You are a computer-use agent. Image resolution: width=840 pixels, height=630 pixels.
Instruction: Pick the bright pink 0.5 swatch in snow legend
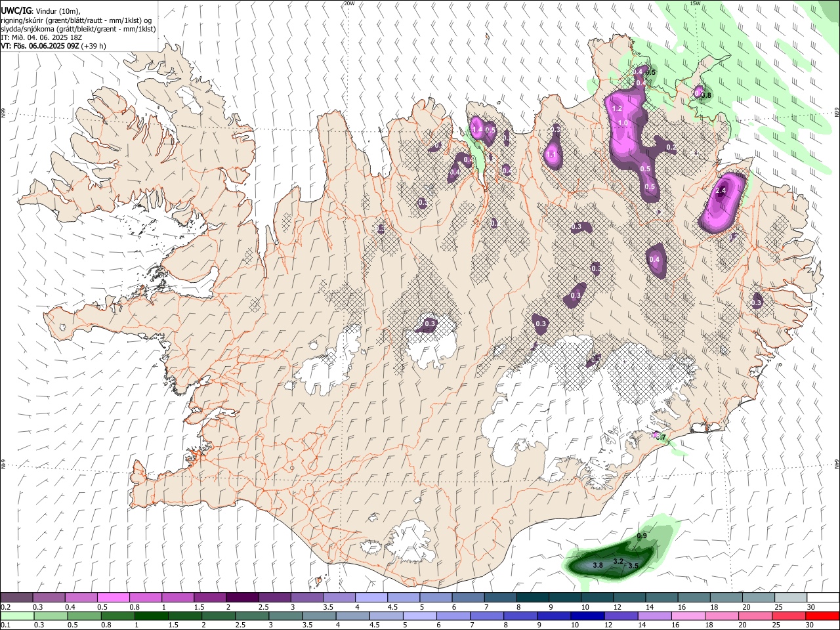pyautogui.click(x=113, y=598)
